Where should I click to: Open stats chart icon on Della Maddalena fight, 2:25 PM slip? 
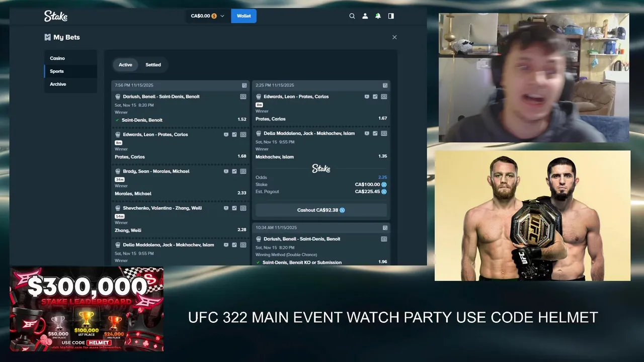[375, 134]
